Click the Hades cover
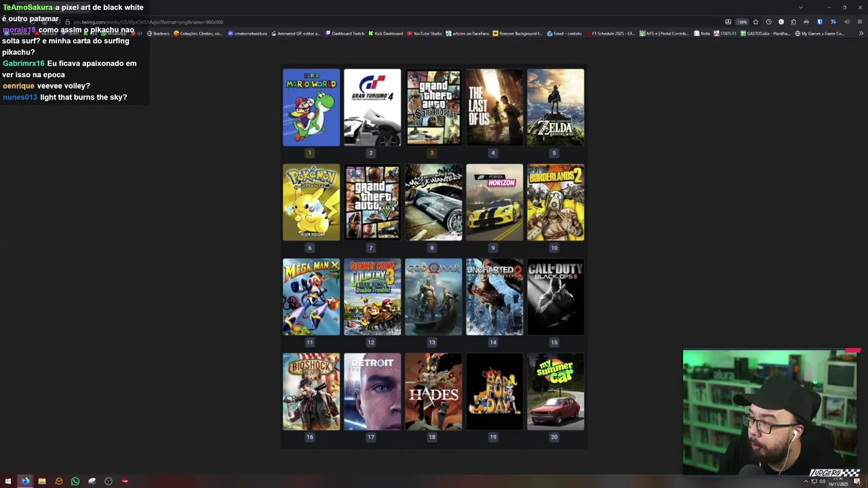The image size is (868, 488). click(x=433, y=391)
